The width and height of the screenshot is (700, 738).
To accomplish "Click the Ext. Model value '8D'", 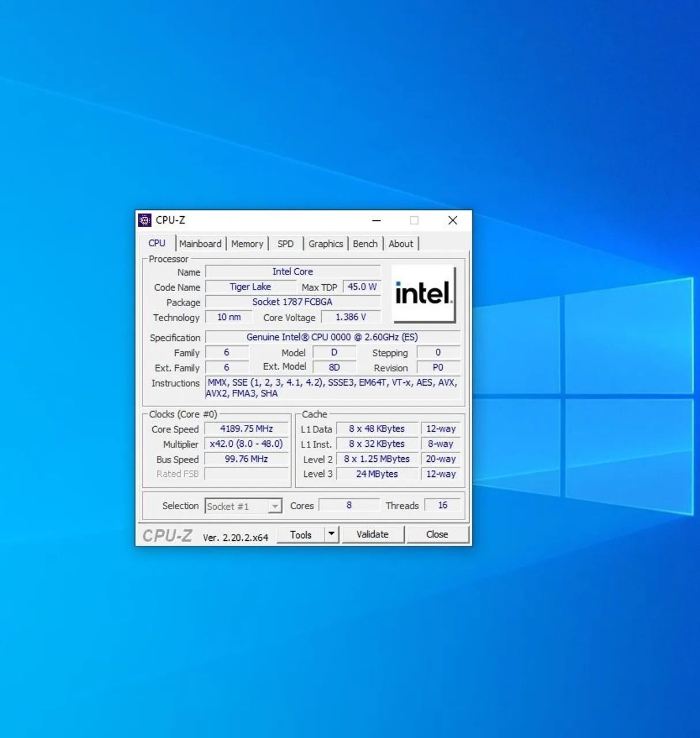I will click(x=334, y=367).
